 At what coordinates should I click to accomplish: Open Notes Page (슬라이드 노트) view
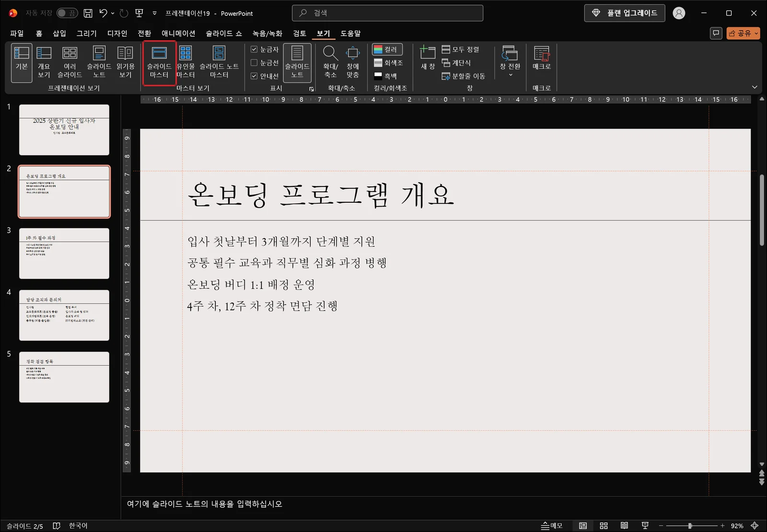[x=99, y=63]
